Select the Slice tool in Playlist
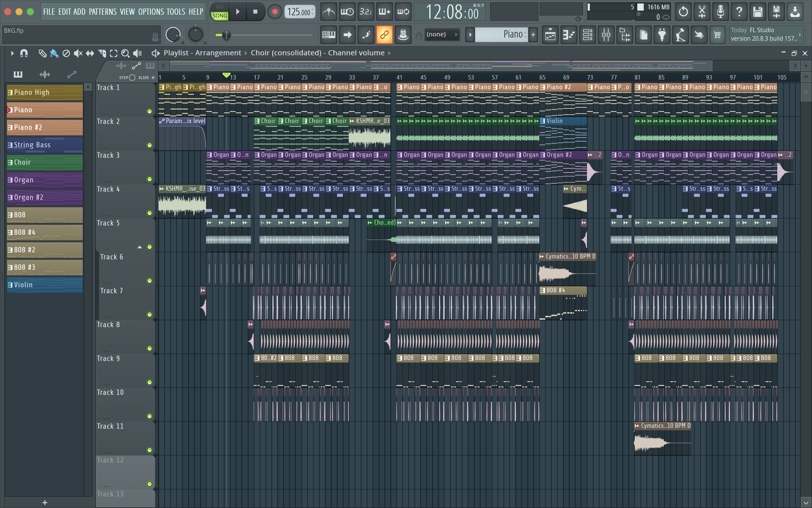Viewport: 812px width, 508px height. pos(102,53)
